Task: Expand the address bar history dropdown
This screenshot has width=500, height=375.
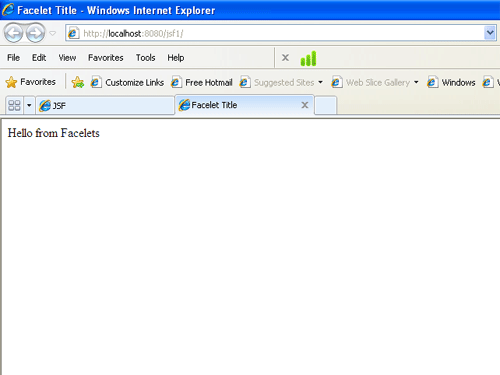Action: (x=490, y=33)
